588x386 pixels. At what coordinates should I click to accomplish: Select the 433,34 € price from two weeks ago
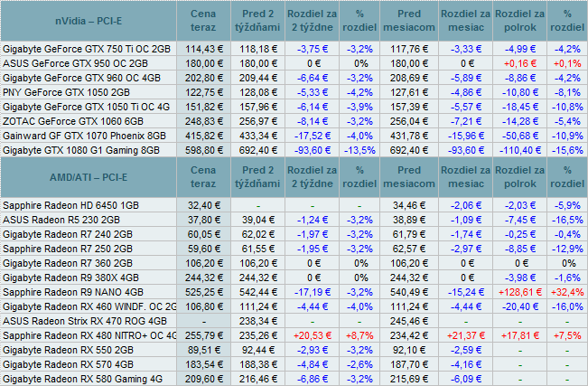coord(258,136)
